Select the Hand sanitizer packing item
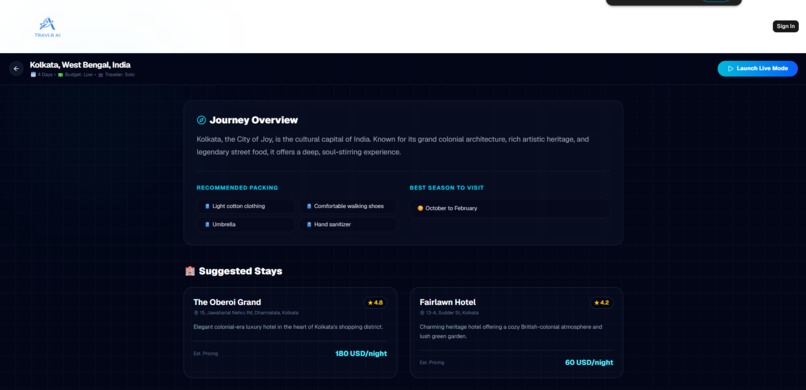 coord(348,225)
